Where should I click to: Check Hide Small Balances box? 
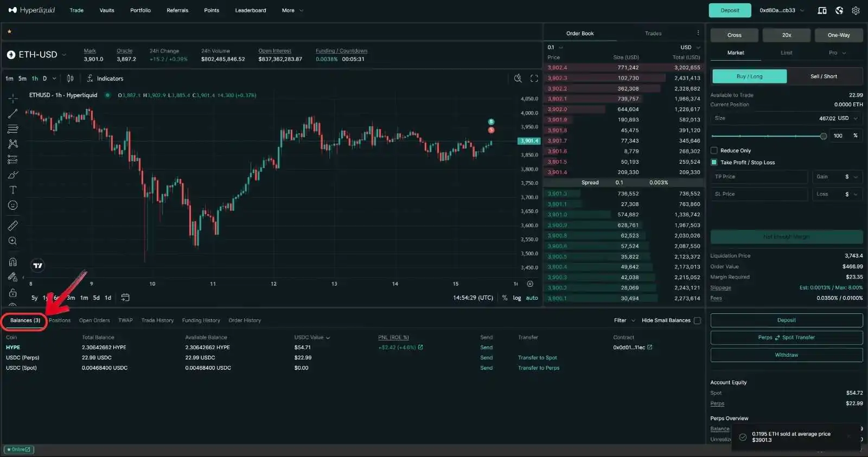click(698, 320)
